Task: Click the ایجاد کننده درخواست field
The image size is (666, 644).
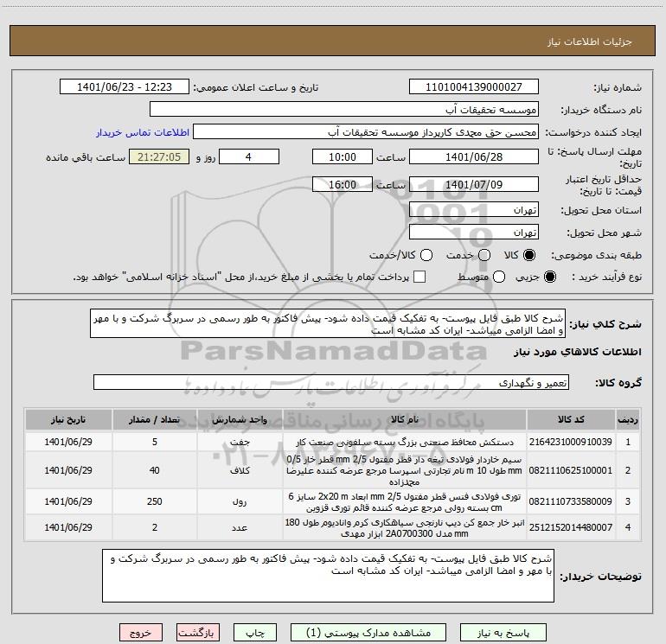Action: click(x=366, y=132)
